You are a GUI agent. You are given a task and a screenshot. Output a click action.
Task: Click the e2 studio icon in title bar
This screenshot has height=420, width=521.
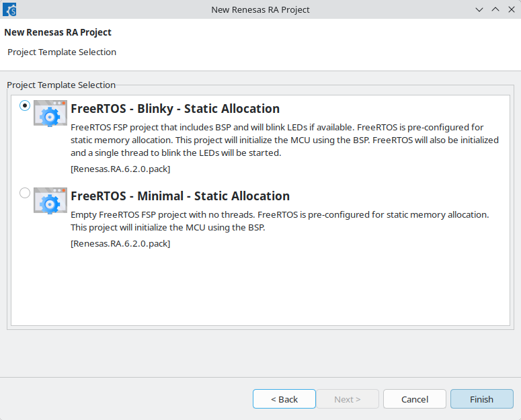tap(9, 9)
